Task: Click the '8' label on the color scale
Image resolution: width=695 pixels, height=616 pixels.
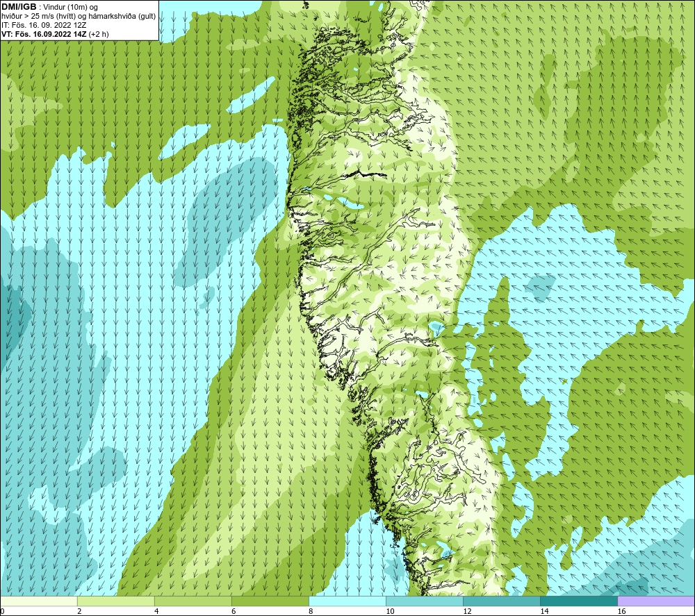Action: tap(311, 611)
